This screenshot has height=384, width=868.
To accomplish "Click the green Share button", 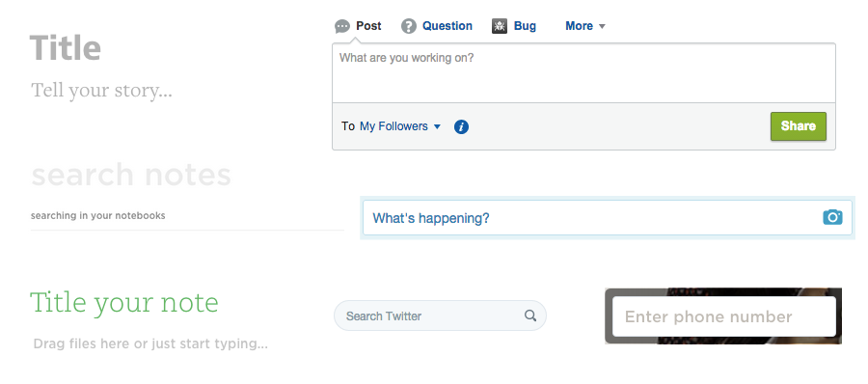I will [x=799, y=126].
